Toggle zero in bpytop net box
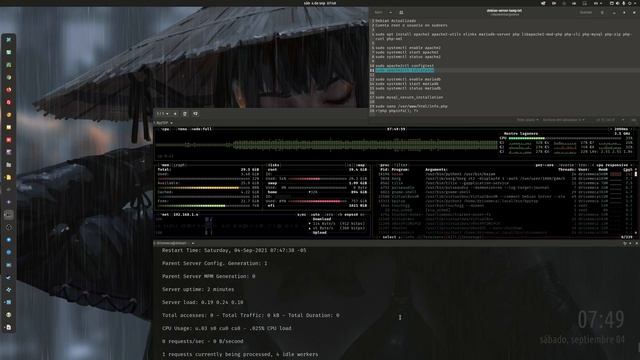The height and width of the screenshot is (360, 640). (x=329, y=215)
